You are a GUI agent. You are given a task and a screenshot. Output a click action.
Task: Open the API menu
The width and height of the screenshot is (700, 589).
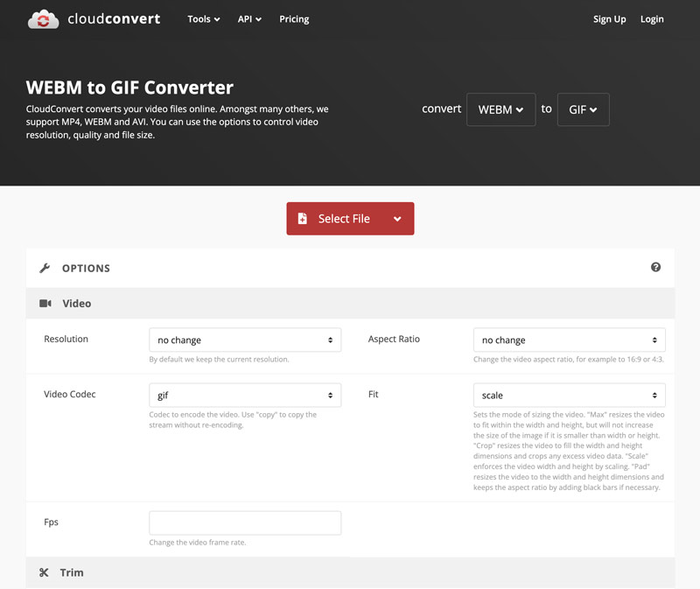click(249, 19)
